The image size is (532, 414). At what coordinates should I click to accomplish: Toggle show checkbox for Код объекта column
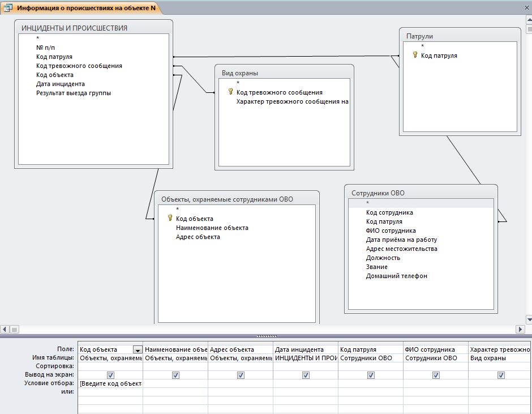pyautogui.click(x=110, y=375)
